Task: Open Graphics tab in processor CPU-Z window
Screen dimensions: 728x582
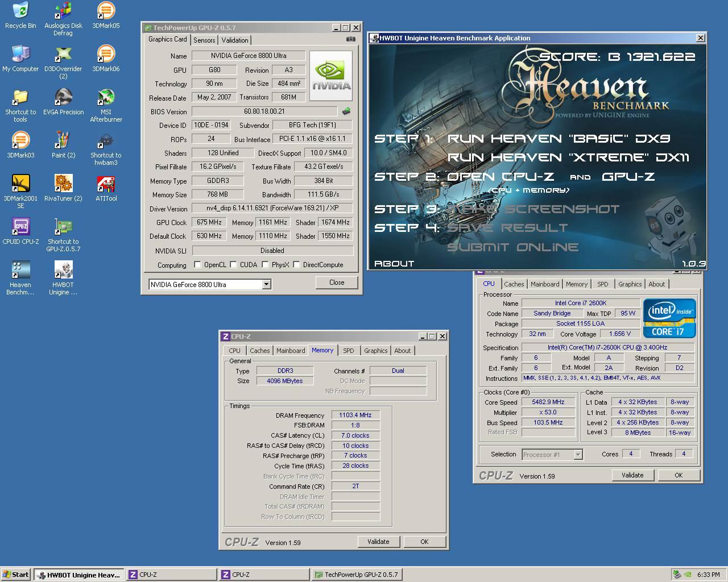Action: (x=630, y=284)
